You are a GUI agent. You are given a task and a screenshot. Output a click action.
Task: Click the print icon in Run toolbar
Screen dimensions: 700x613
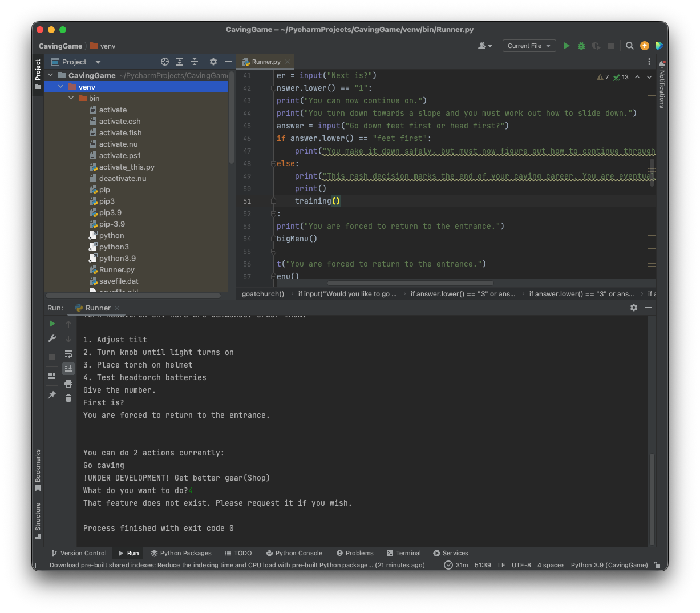(68, 384)
